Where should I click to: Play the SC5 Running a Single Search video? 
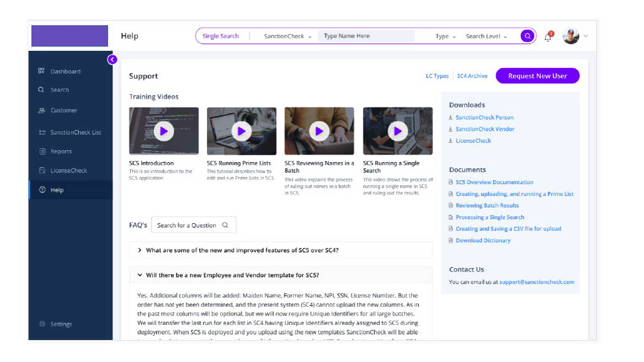tap(397, 131)
